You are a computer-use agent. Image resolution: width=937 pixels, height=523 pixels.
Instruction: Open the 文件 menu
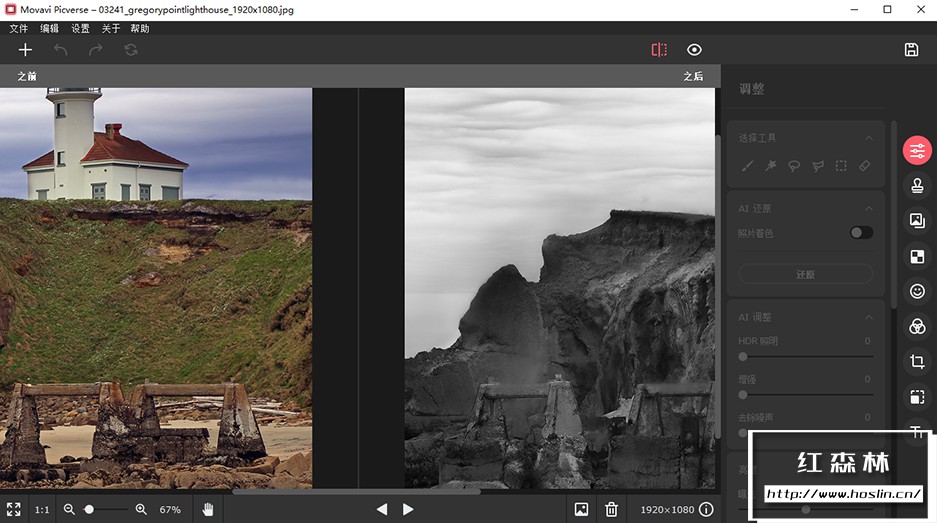(19, 29)
